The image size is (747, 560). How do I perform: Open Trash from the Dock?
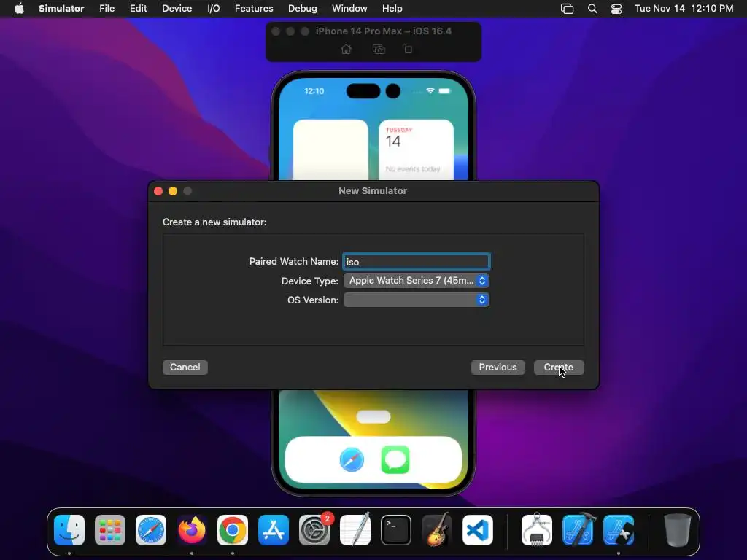(677, 530)
